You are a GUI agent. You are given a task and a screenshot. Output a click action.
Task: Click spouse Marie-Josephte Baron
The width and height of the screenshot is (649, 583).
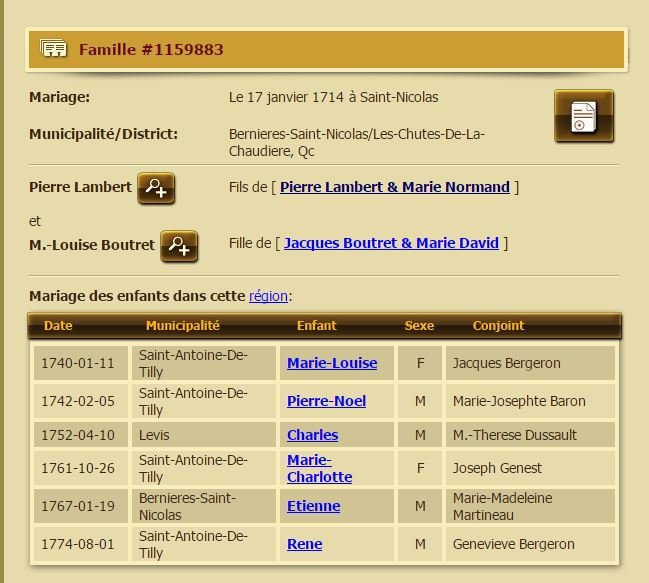click(519, 401)
